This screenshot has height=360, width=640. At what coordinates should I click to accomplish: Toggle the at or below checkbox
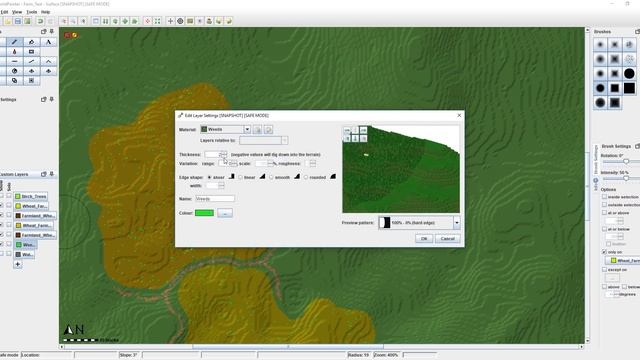[x=604, y=229]
